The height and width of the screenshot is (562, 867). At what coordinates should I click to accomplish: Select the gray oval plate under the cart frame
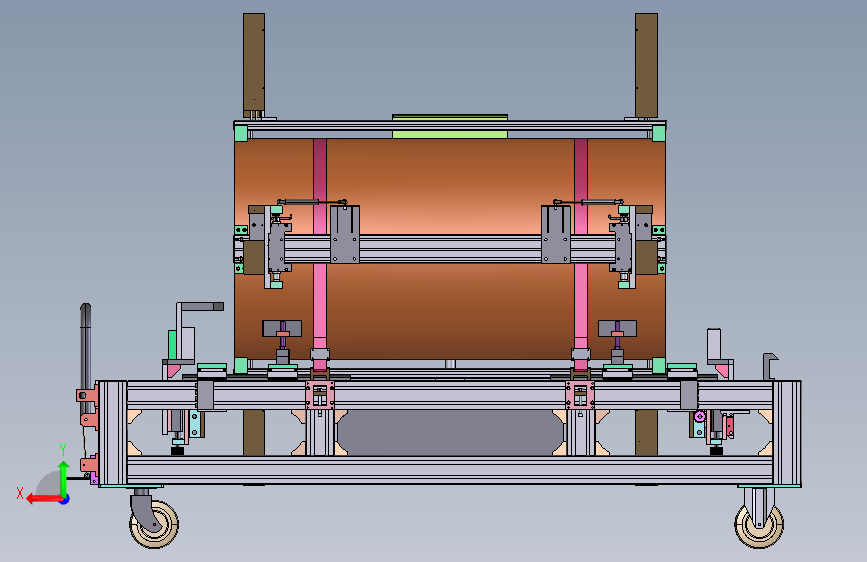pos(450,433)
